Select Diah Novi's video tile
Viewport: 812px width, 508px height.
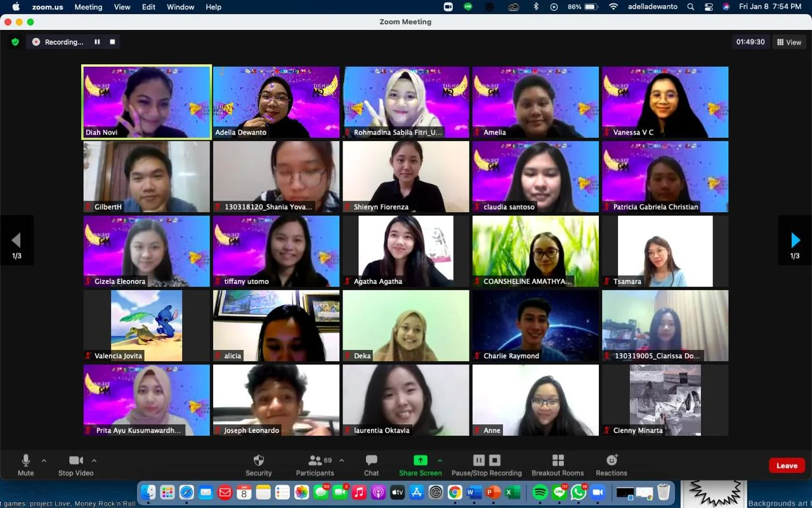147,102
